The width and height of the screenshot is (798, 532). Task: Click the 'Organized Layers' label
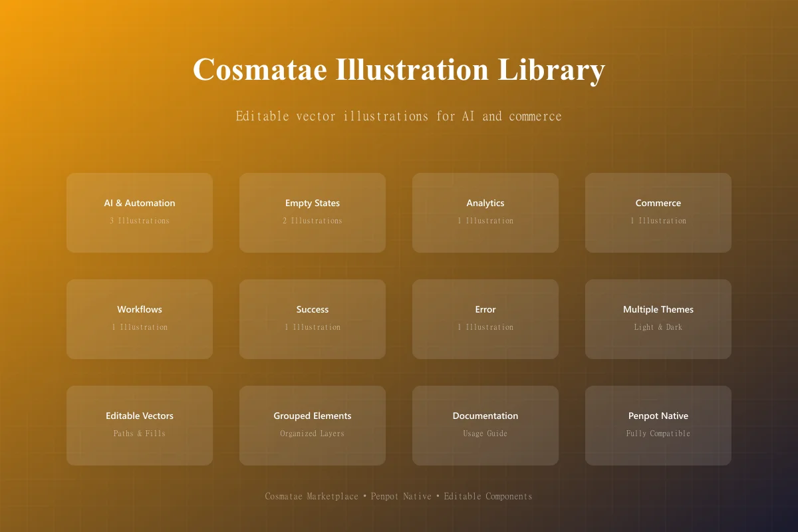coord(313,434)
